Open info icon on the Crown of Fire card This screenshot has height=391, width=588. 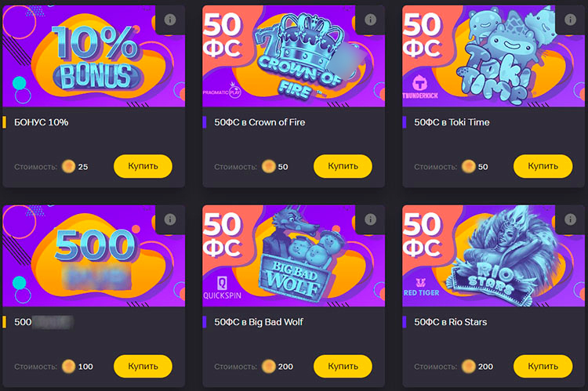(x=370, y=20)
